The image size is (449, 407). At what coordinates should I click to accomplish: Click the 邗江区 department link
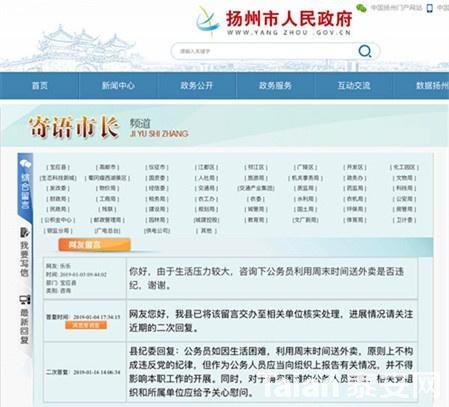pyautogui.click(x=256, y=167)
